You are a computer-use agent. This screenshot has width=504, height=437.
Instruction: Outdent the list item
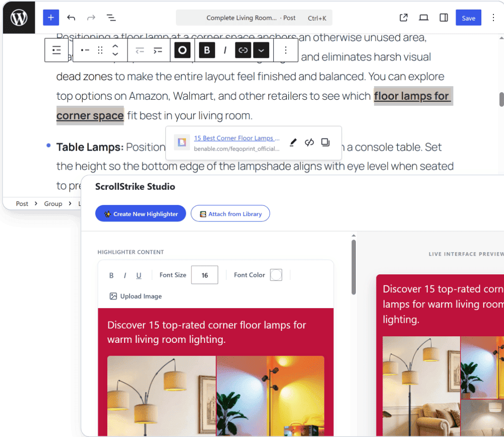coord(140,50)
